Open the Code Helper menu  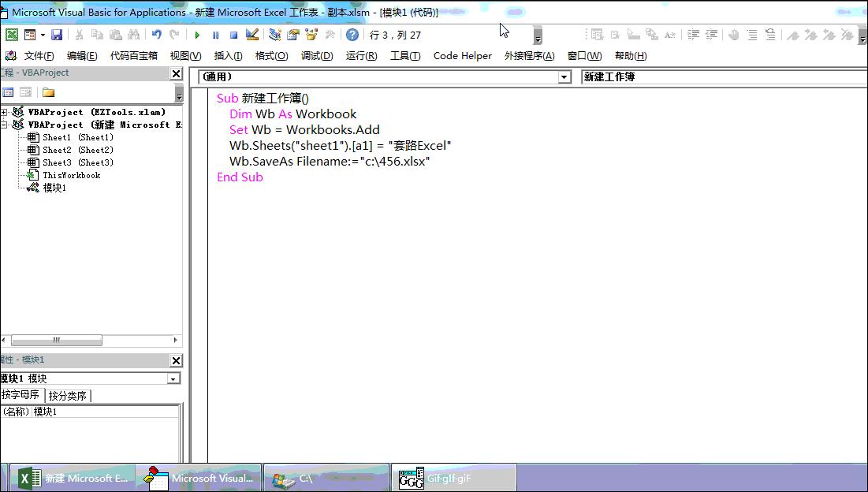tap(462, 56)
